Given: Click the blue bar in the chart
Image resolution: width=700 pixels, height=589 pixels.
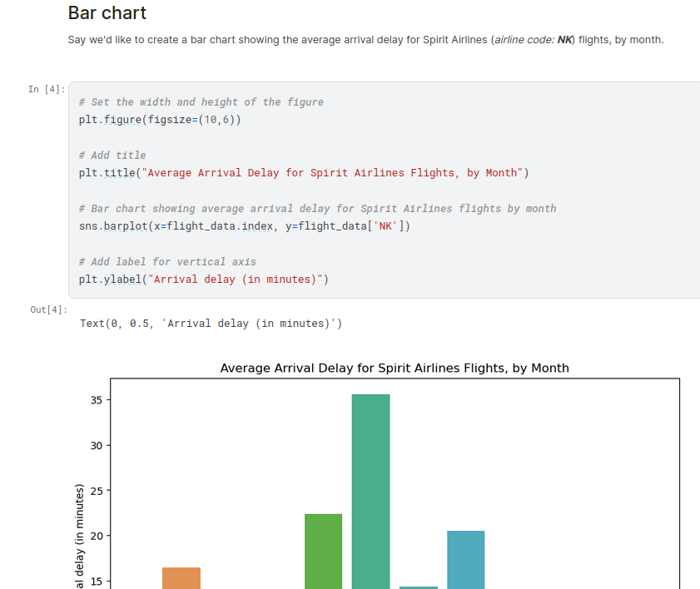Looking at the screenshot, I should point(465,559).
